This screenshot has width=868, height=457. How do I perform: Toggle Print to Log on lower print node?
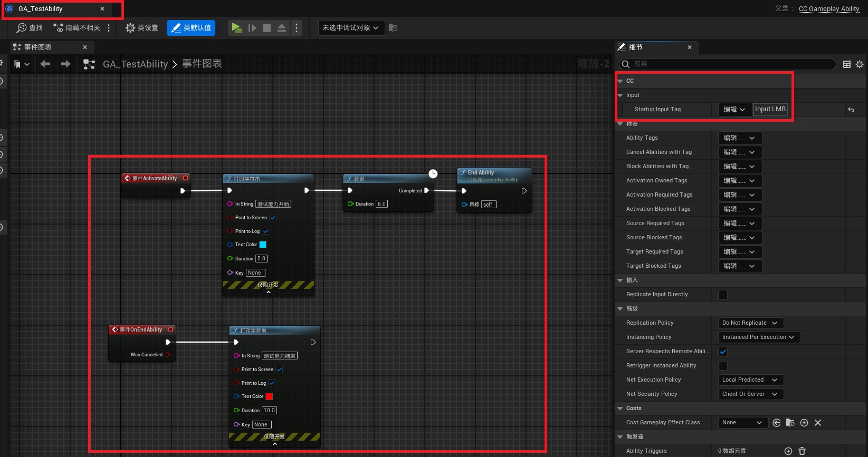point(272,383)
